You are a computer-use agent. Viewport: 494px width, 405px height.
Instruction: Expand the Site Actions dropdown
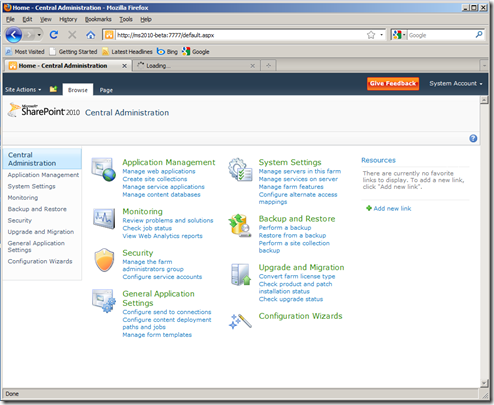23,90
